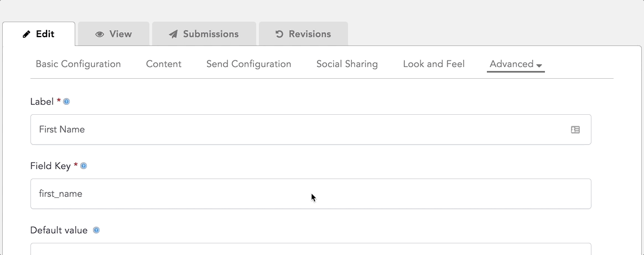The height and width of the screenshot is (255, 644).
Task: Select Send Configuration section
Action: pos(248,64)
